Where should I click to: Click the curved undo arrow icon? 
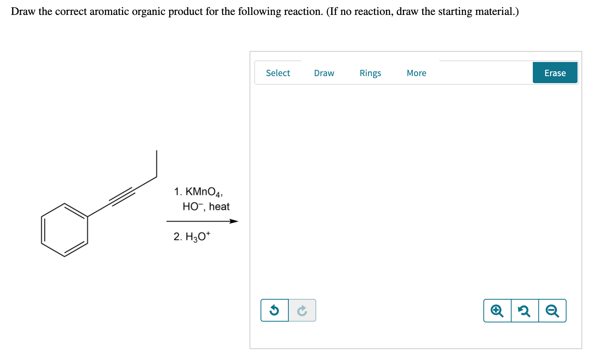click(x=274, y=310)
